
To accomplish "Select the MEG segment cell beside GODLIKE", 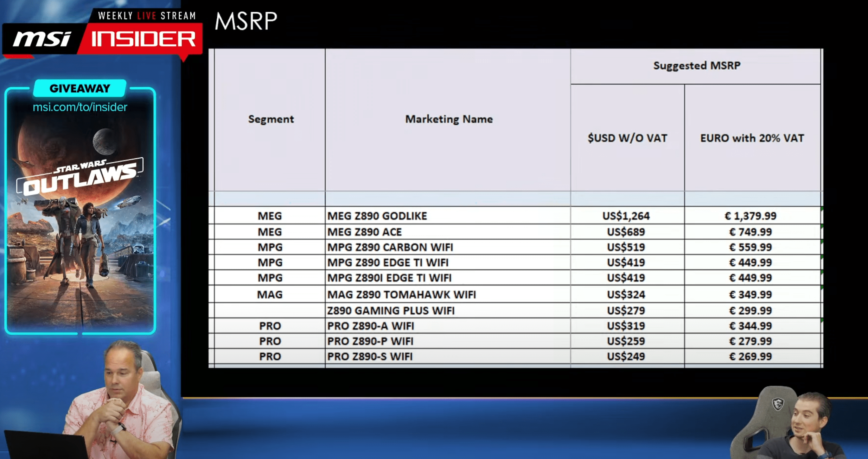I will tap(270, 216).
